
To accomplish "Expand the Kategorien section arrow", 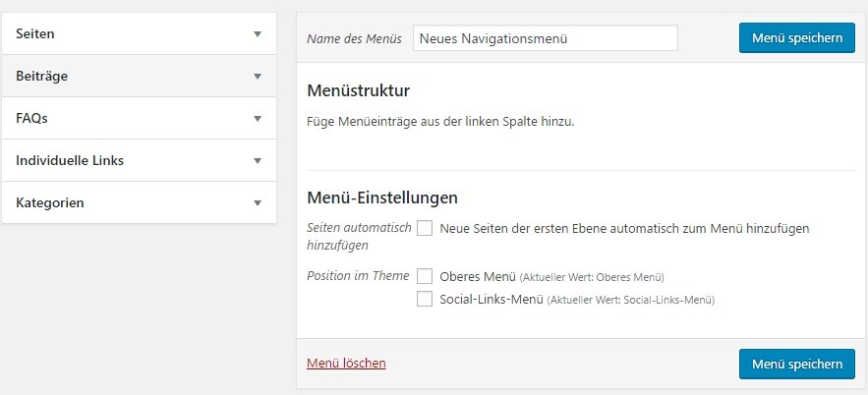I will tap(257, 203).
